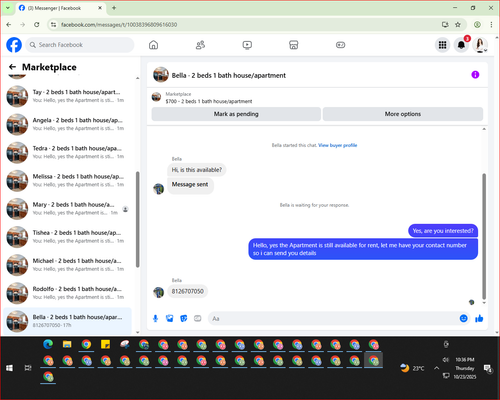Close the Messenger | Facebook tab

(100, 8)
